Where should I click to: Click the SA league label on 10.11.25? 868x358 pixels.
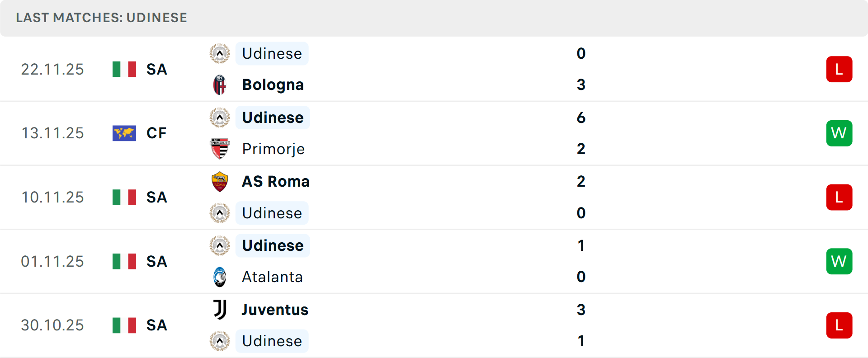click(x=156, y=198)
